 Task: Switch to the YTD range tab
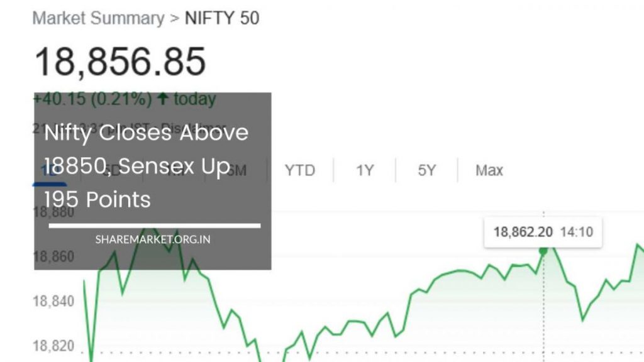300,170
